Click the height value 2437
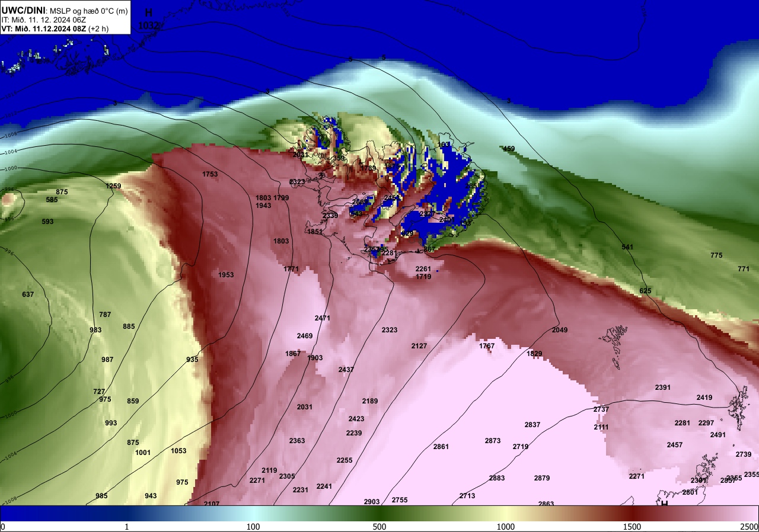The height and width of the screenshot is (532, 759). pyautogui.click(x=346, y=370)
